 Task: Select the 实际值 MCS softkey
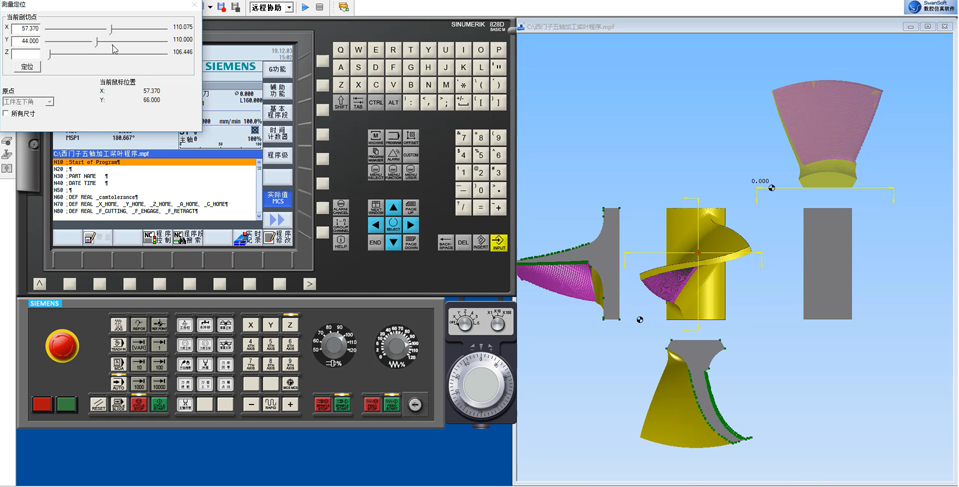(x=277, y=198)
